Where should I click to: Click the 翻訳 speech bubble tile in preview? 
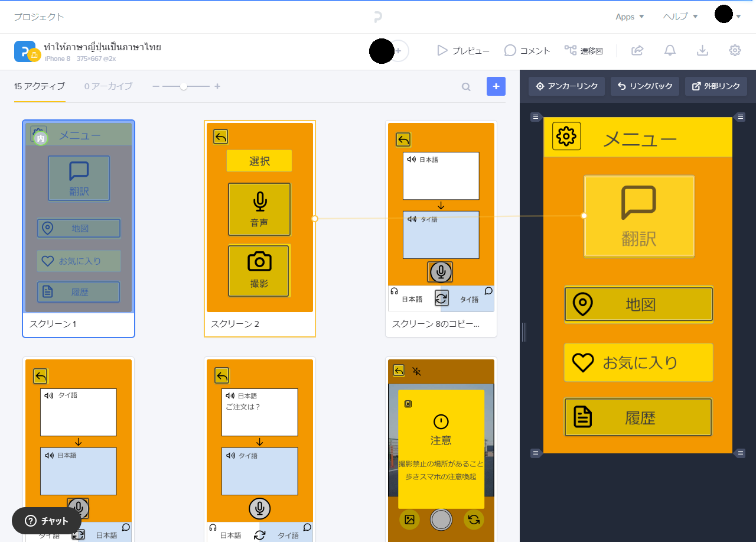click(639, 216)
